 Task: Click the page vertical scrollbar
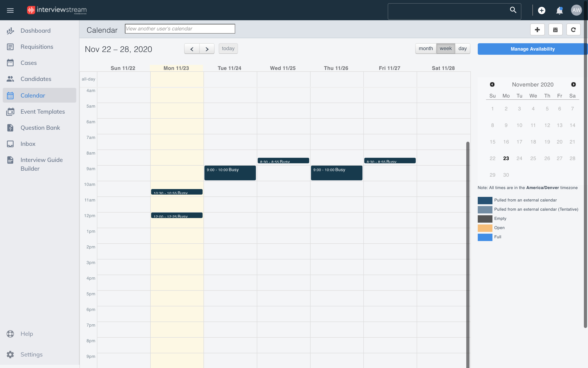tap(585, 164)
